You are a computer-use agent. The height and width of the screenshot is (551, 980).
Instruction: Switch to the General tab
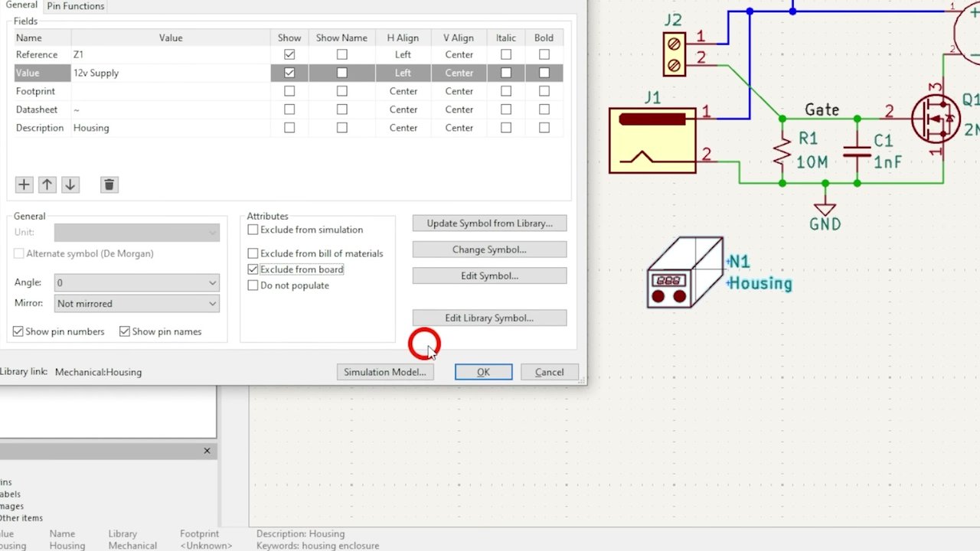tap(21, 5)
